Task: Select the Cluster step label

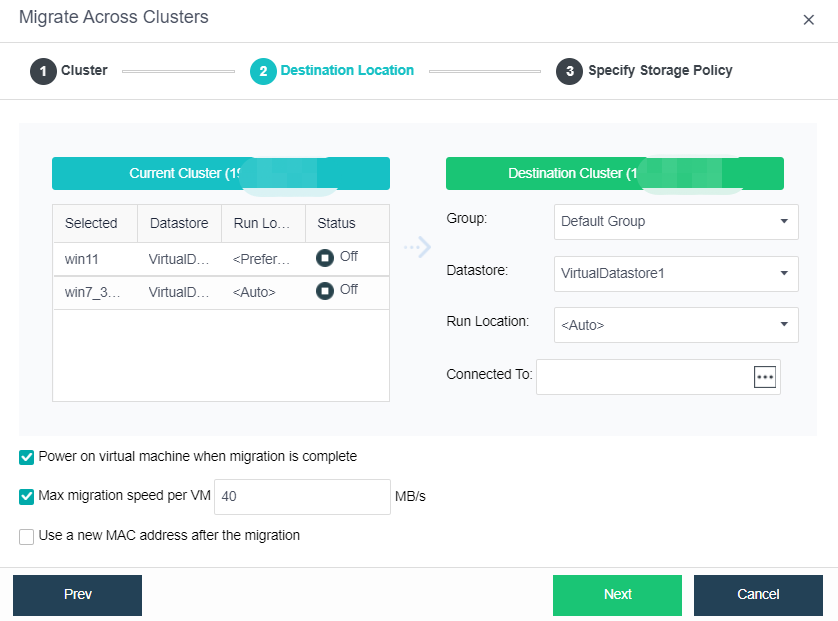Action: pos(84,71)
